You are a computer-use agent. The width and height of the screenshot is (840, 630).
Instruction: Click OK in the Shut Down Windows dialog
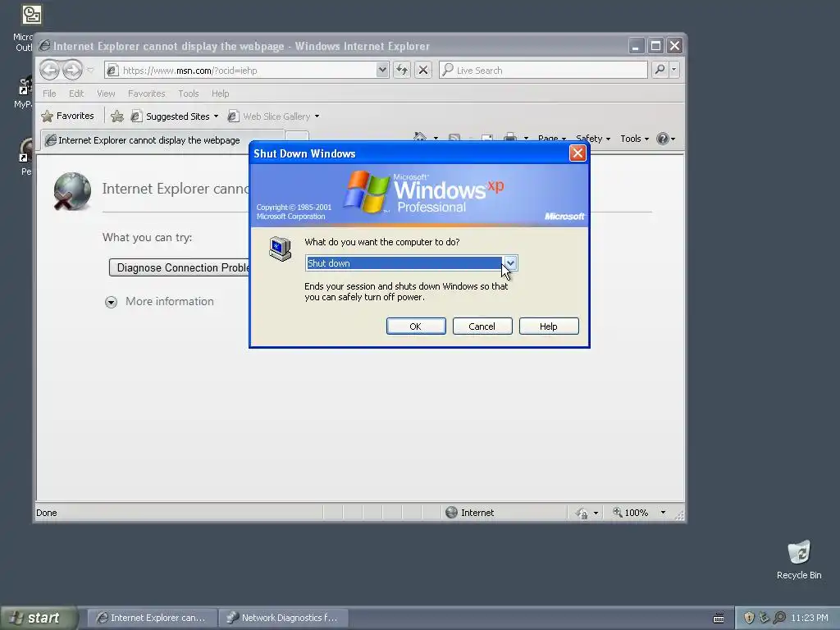(416, 326)
